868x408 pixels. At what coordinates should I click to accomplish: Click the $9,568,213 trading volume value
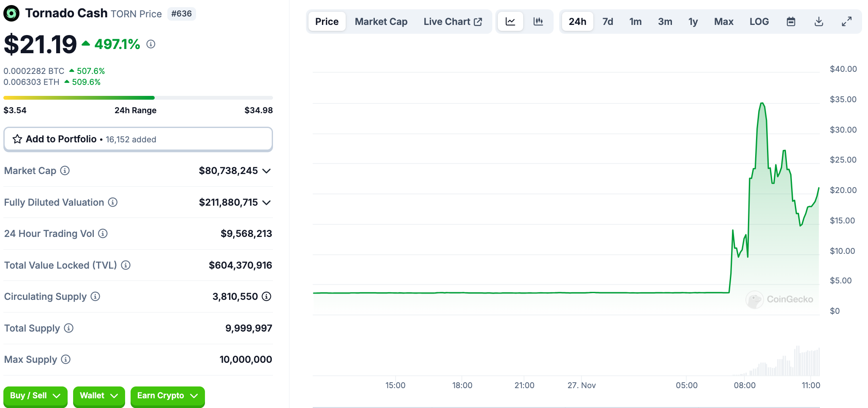(246, 234)
